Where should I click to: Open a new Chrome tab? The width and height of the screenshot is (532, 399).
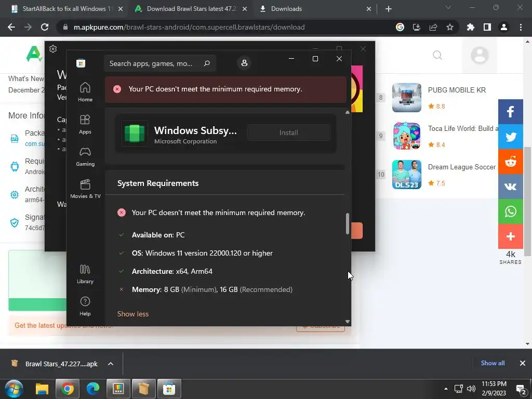(x=389, y=9)
